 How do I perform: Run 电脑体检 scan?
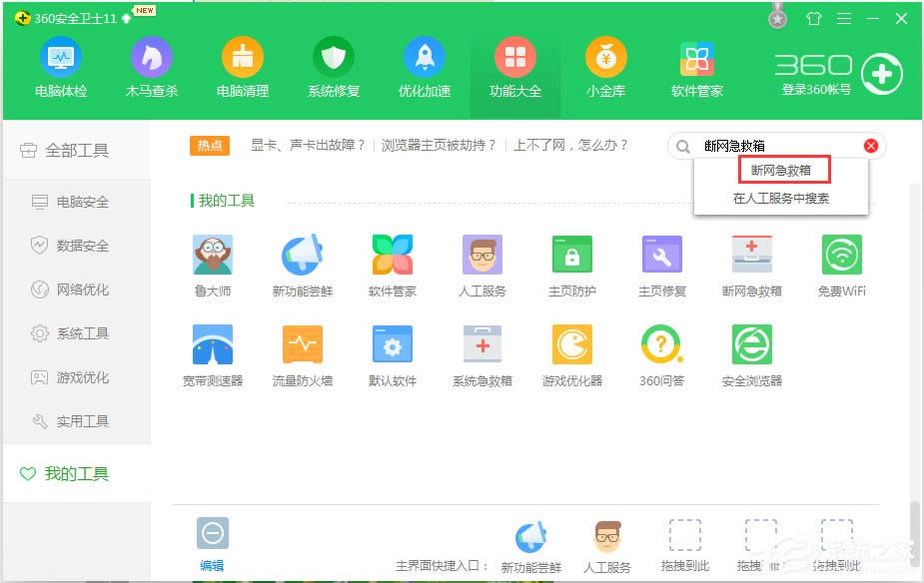coord(61,65)
